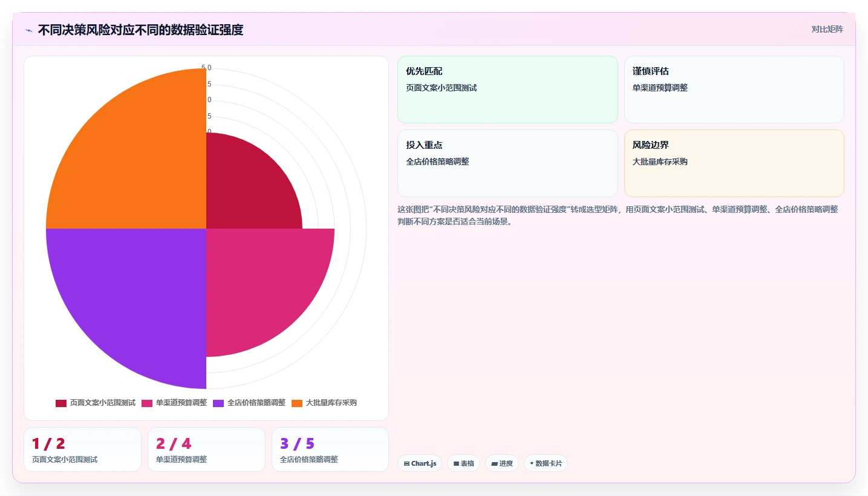The width and height of the screenshot is (868, 496).
Task: Click the 表格 tag chip
Action: 463,463
